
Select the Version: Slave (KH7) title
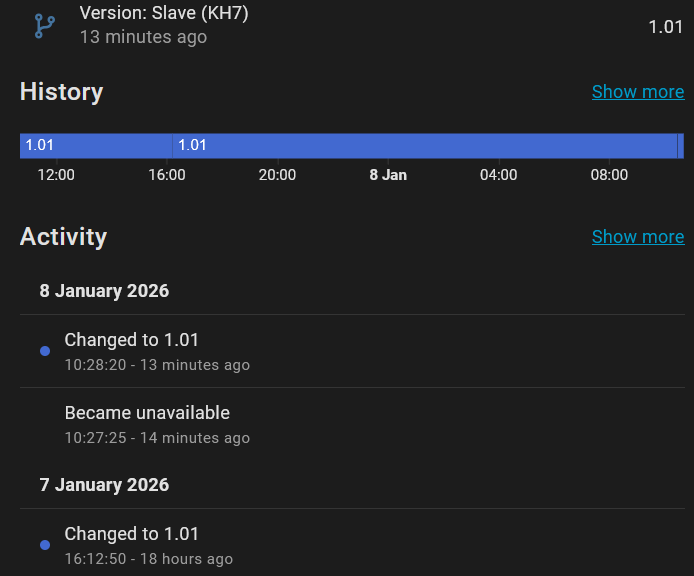(163, 15)
